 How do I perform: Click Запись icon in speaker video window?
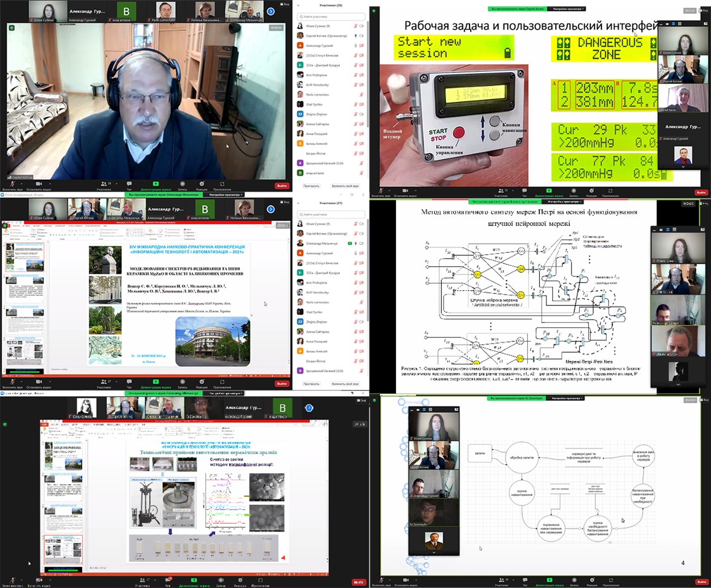click(x=183, y=186)
